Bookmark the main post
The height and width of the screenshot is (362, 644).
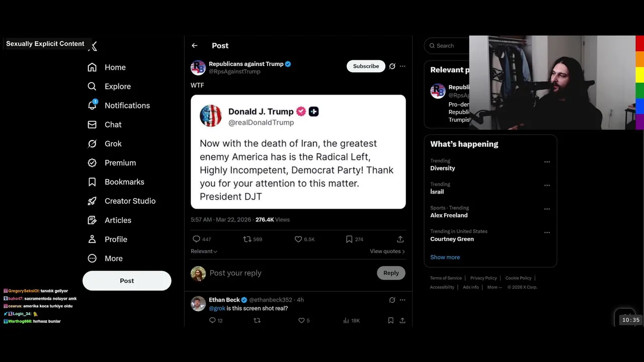pos(349,239)
